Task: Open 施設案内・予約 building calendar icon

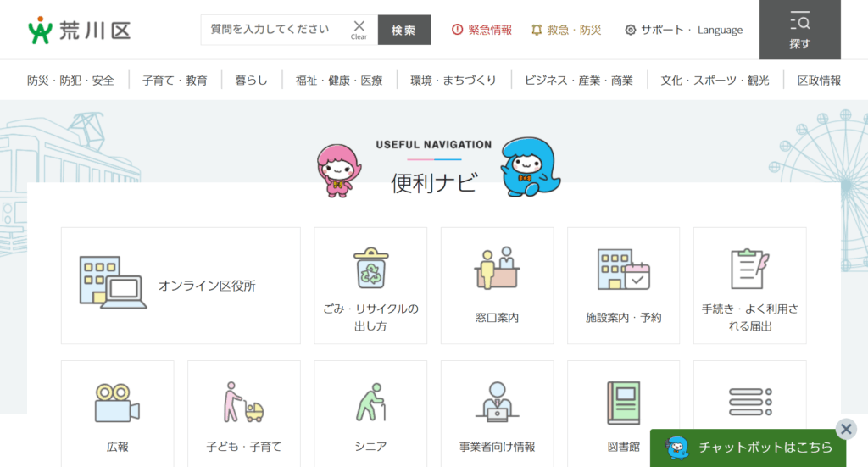Action: (623, 270)
